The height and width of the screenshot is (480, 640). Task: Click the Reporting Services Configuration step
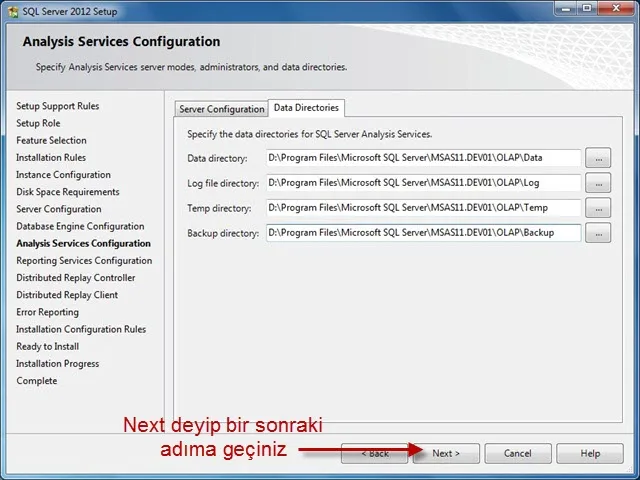point(84,260)
